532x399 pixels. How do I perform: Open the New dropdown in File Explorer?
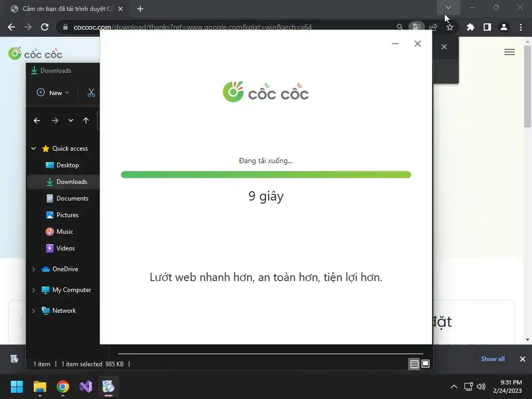click(53, 92)
